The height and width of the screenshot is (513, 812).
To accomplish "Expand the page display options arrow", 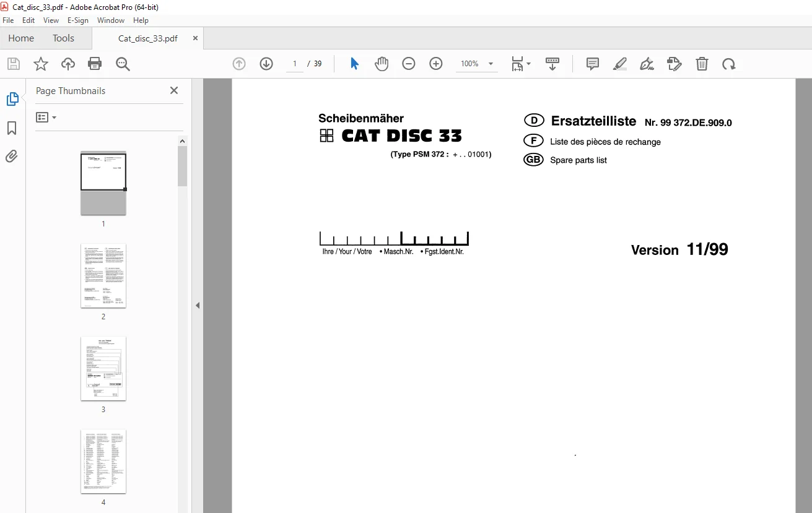I will (528, 64).
